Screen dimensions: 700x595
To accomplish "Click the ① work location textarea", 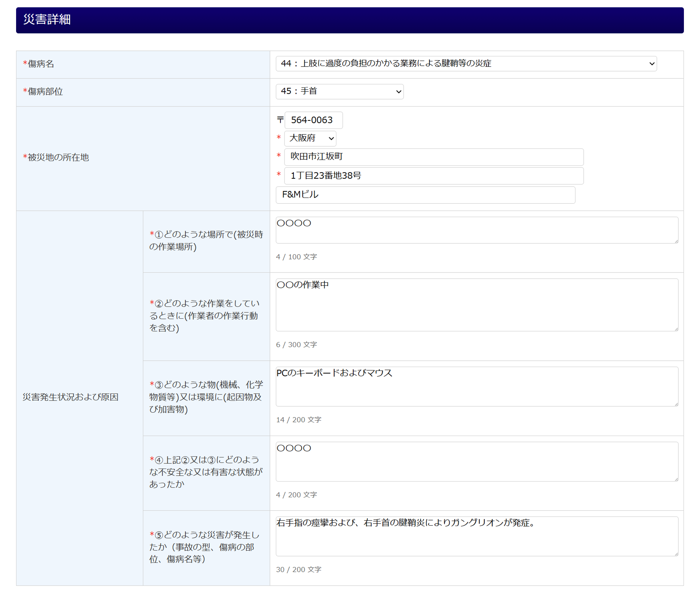I will tap(476, 230).
